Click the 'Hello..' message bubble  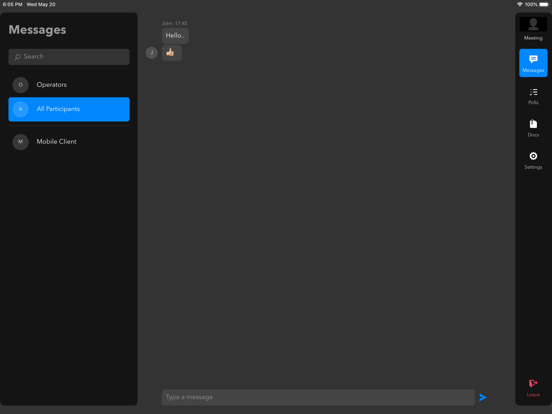click(x=175, y=36)
